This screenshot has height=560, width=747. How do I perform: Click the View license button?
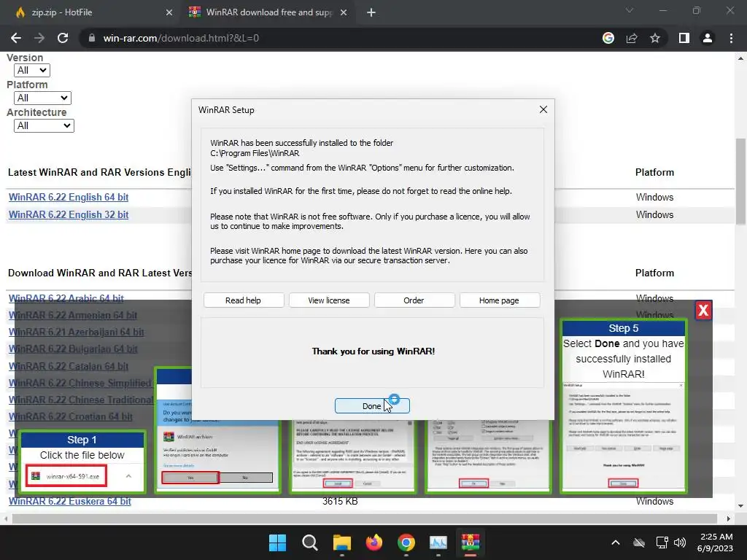[x=329, y=300]
